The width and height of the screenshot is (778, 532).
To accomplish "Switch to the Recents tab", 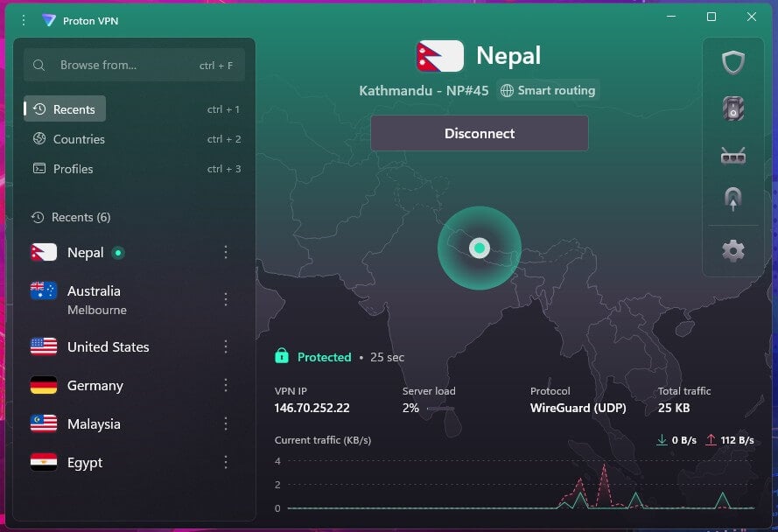I will (65, 108).
